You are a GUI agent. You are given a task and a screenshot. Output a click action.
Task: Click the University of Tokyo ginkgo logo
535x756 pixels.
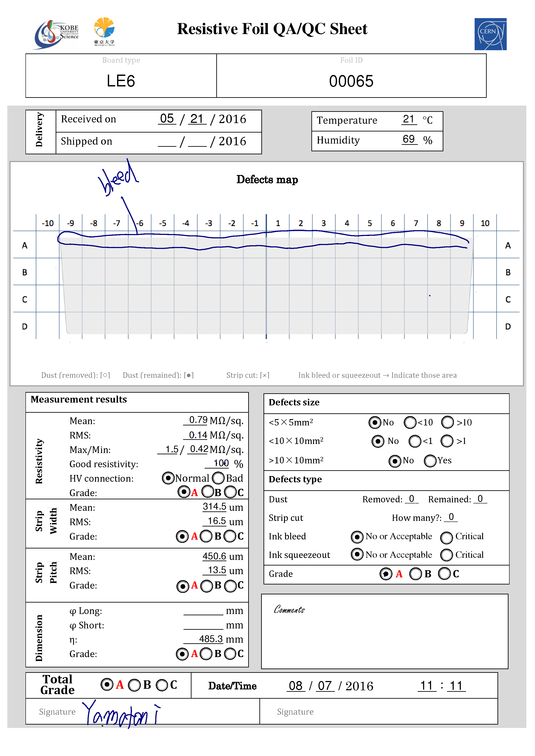pos(104,32)
